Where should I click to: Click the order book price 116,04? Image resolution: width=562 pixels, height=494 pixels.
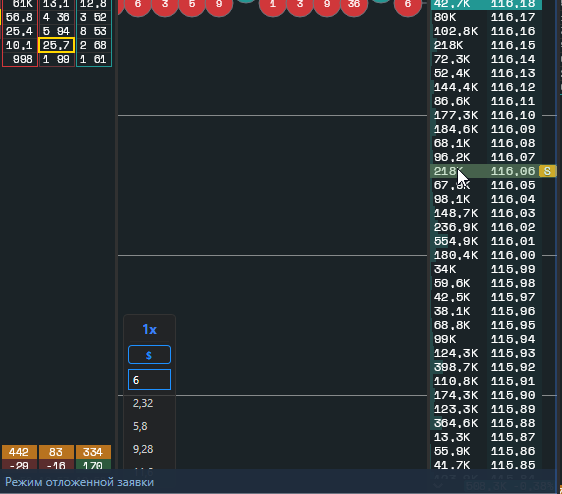click(513, 199)
